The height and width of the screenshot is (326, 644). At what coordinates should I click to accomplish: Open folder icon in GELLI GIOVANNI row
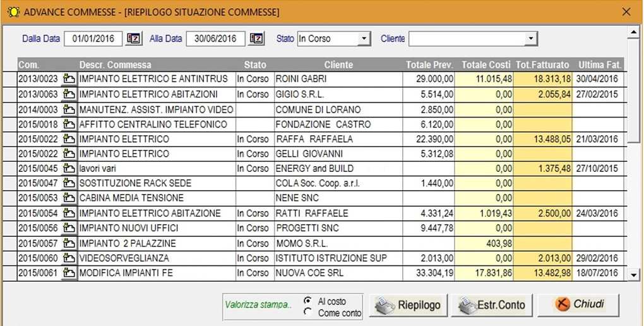click(x=69, y=154)
